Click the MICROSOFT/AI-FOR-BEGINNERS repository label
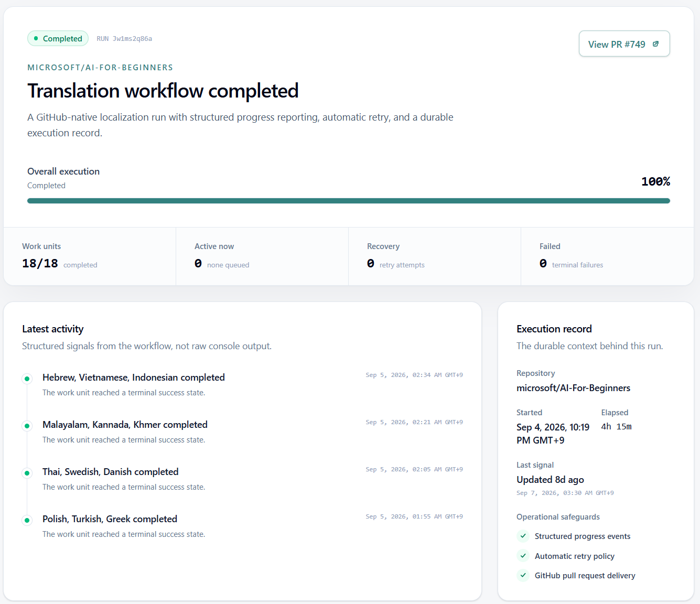 click(x=100, y=67)
